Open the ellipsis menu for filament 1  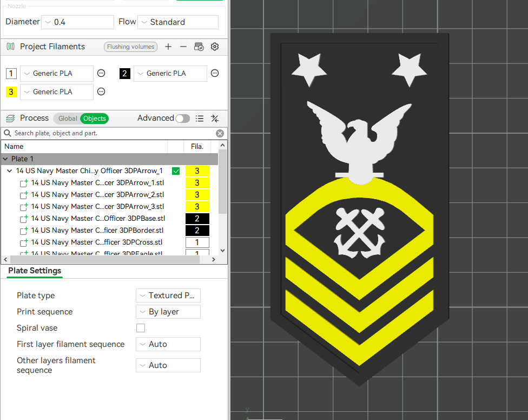pos(101,73)
